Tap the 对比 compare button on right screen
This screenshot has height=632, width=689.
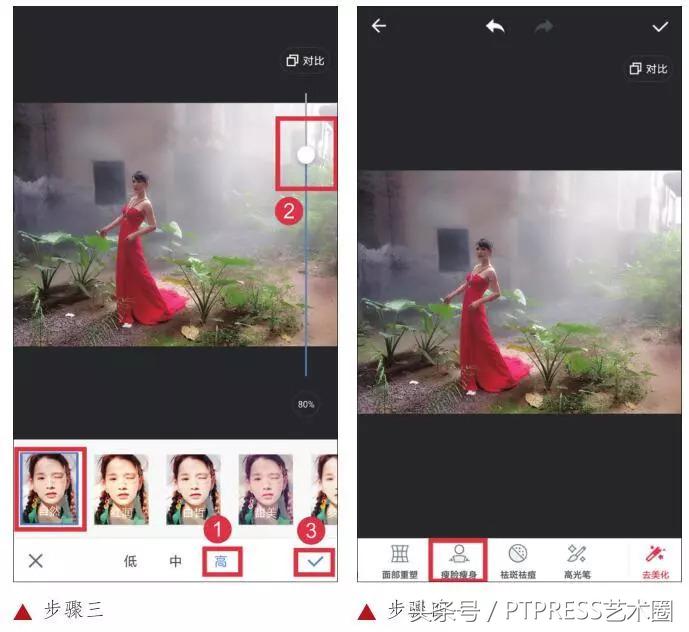648,69
